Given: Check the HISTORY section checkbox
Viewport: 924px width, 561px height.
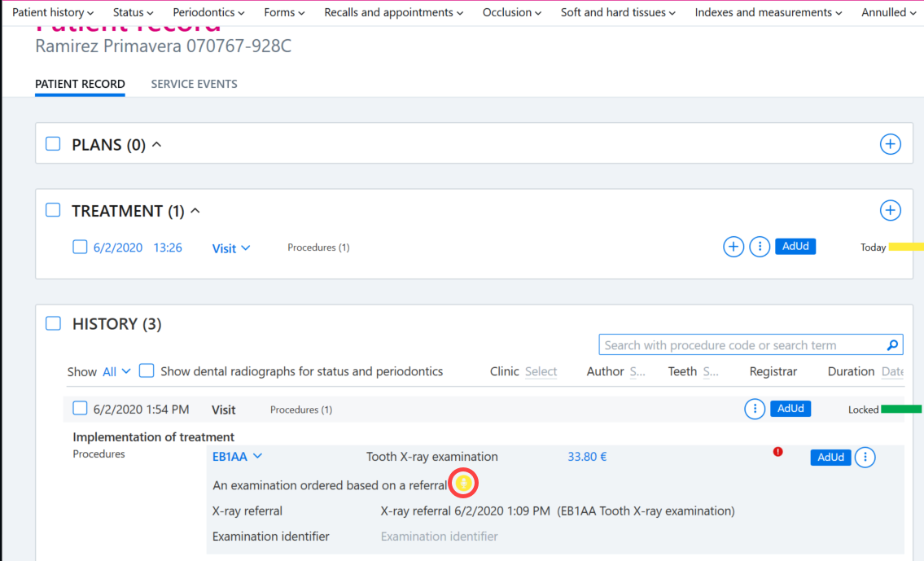Looking at the screenshot, I should click(53, 323).
